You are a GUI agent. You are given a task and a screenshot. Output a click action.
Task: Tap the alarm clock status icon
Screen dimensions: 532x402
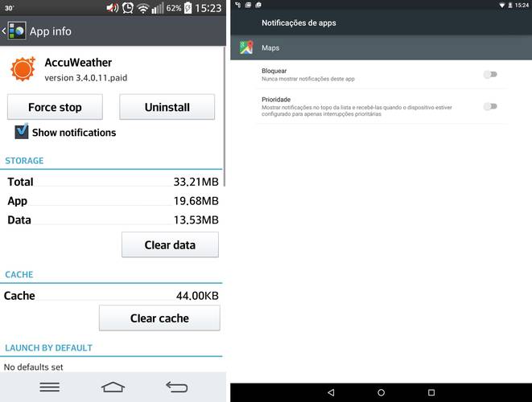click(128, 8)
